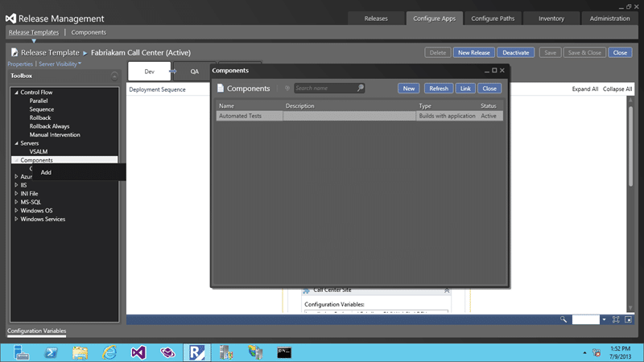This screenshot has width=644, height=362.
Task: Click the zoom value field
Action: 586,319
